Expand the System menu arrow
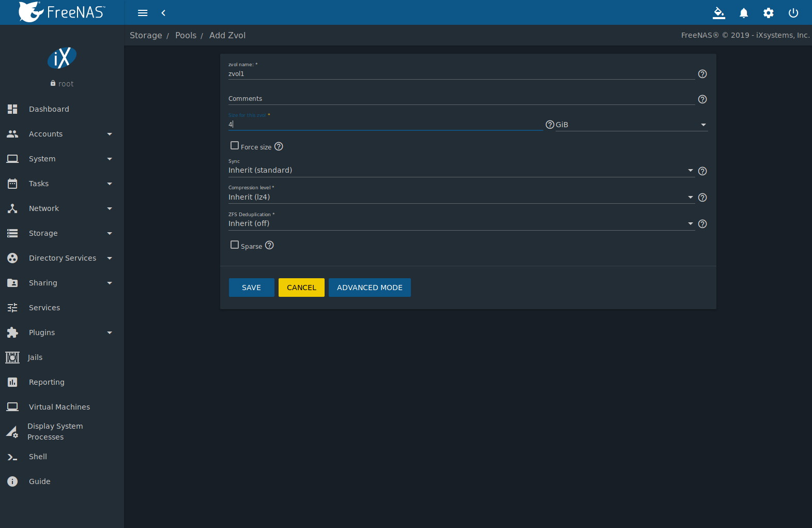This screenshot has width=812, height=528. click(x=110, y=159)
